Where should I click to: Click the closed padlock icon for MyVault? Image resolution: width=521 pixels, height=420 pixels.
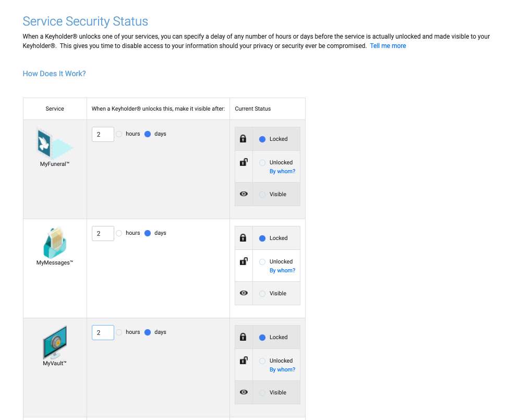[x=243, y=337]
